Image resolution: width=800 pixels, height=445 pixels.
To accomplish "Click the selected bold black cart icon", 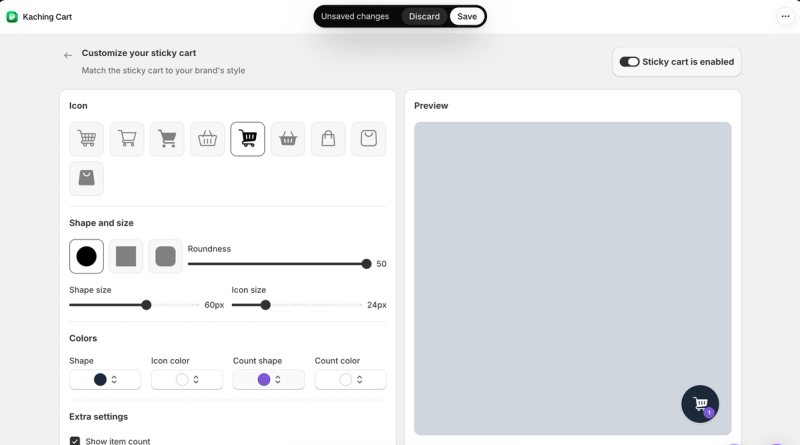I will 247,139.
